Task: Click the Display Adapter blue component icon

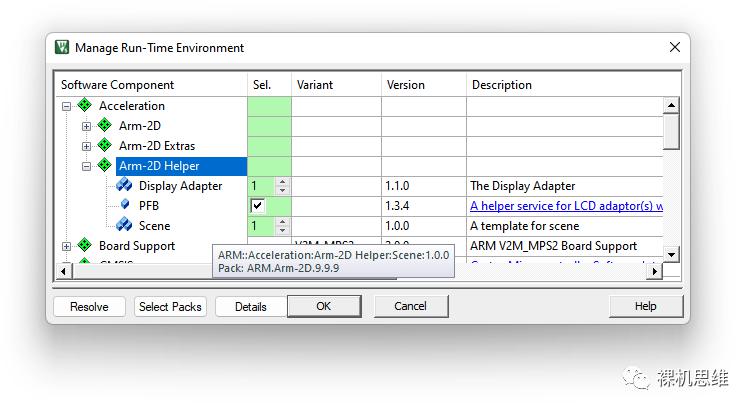Action: click(x=124, y=186)
